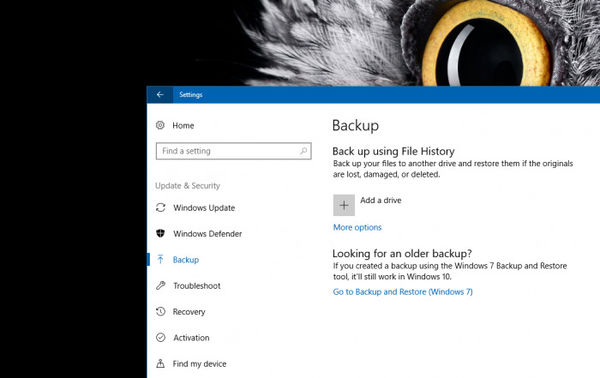The height and width of the screenshot is (378, 600).
Task: Click the plus button to add a drive
Action: tap(344, 205)
